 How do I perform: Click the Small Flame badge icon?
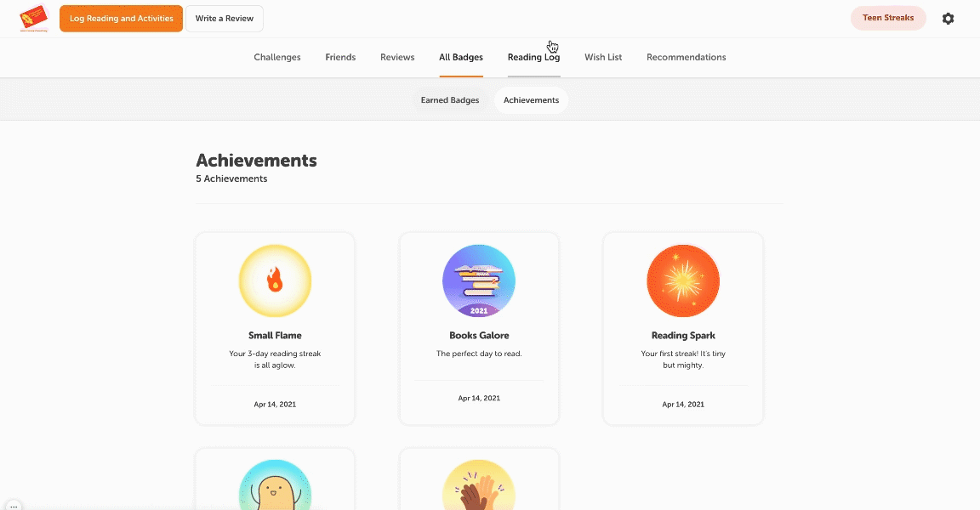click(275, 280)
